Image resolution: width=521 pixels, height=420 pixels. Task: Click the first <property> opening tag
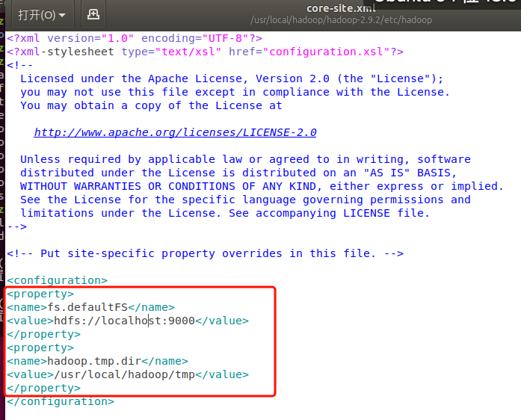(40, 294)
